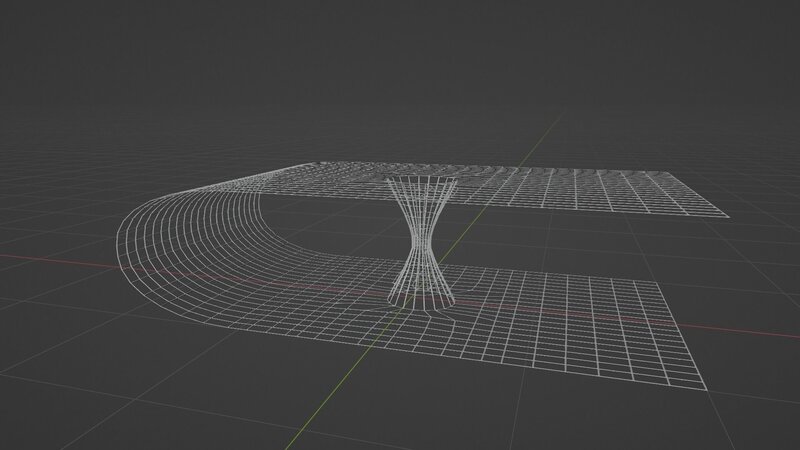Click empty viewport background above the horizon

click(x=400, y=60)
